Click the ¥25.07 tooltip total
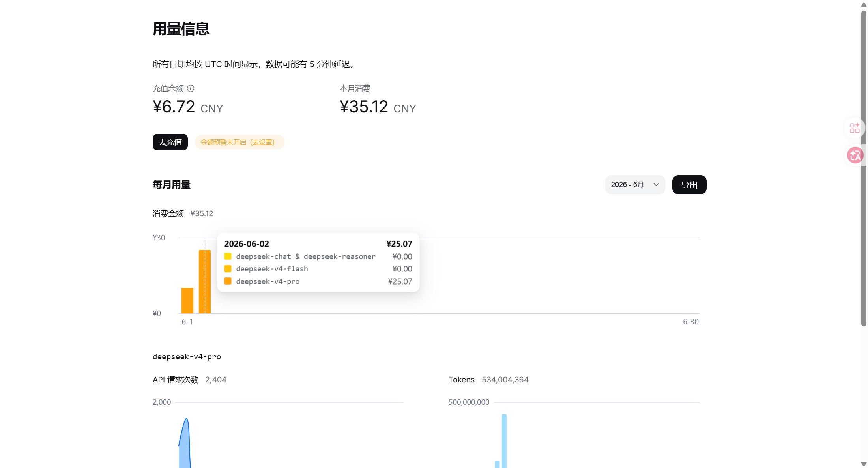 399,244
